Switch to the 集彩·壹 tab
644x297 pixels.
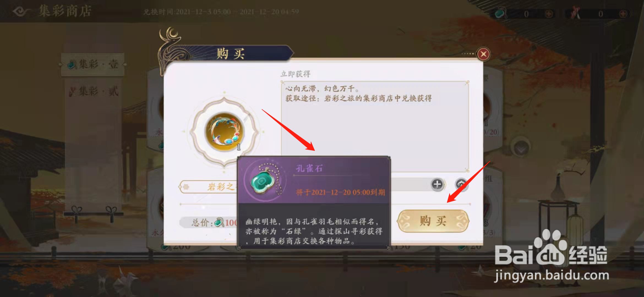click(x=92, y=65)
